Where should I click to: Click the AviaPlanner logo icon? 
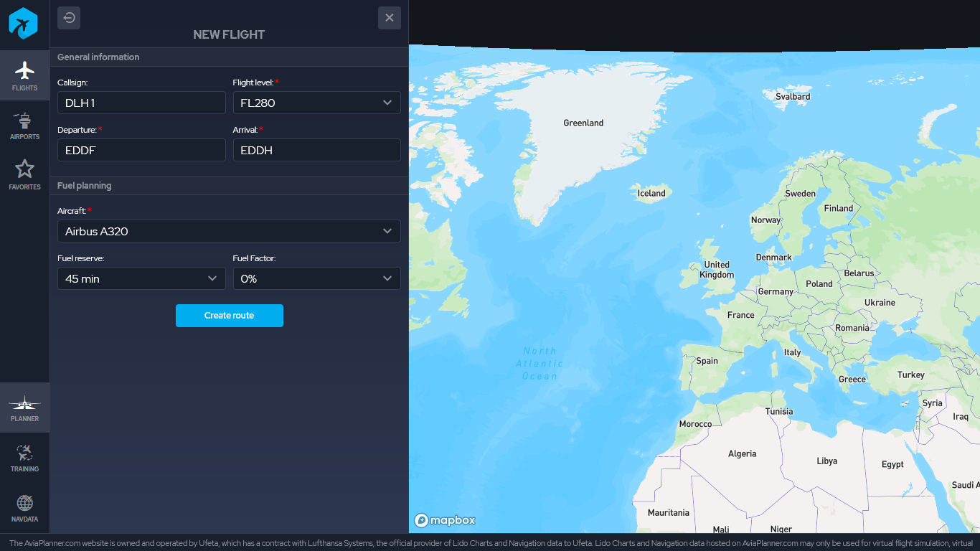[23, 24]
